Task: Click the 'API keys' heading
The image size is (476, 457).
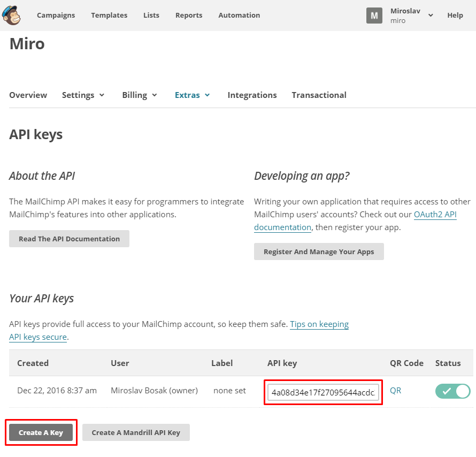Action: point(36,134)
